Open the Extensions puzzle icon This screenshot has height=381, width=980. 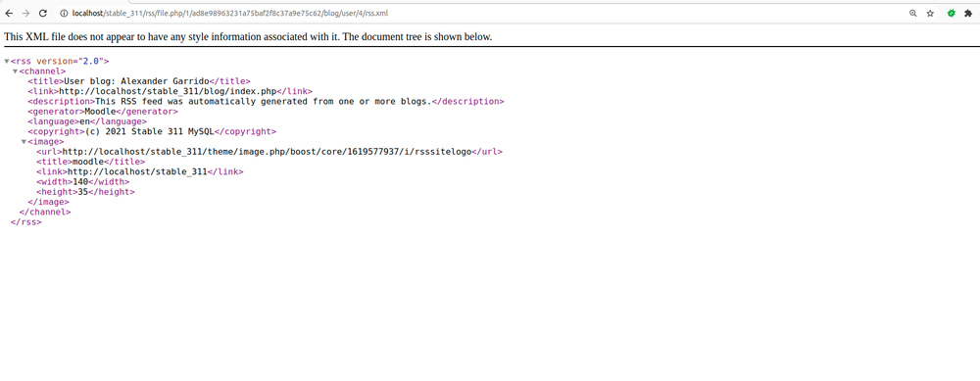(x=968, y=13)
